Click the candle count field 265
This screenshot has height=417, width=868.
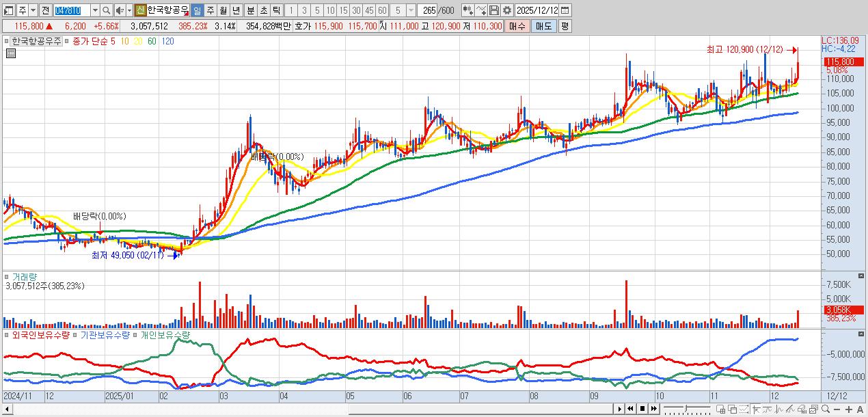[427, 10]
